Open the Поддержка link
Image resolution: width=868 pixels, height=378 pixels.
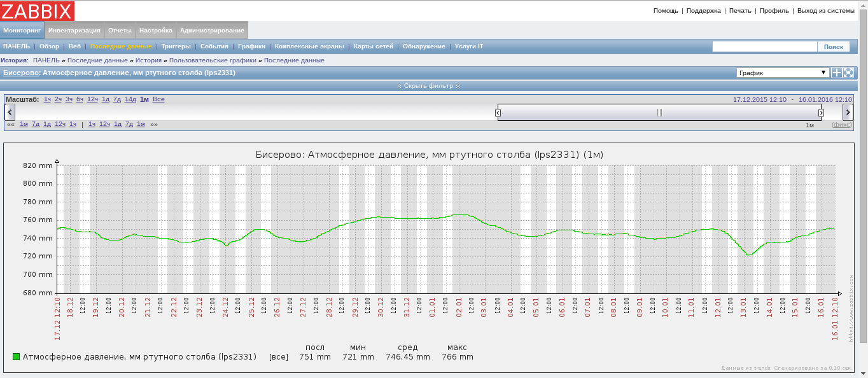[704, 11]
